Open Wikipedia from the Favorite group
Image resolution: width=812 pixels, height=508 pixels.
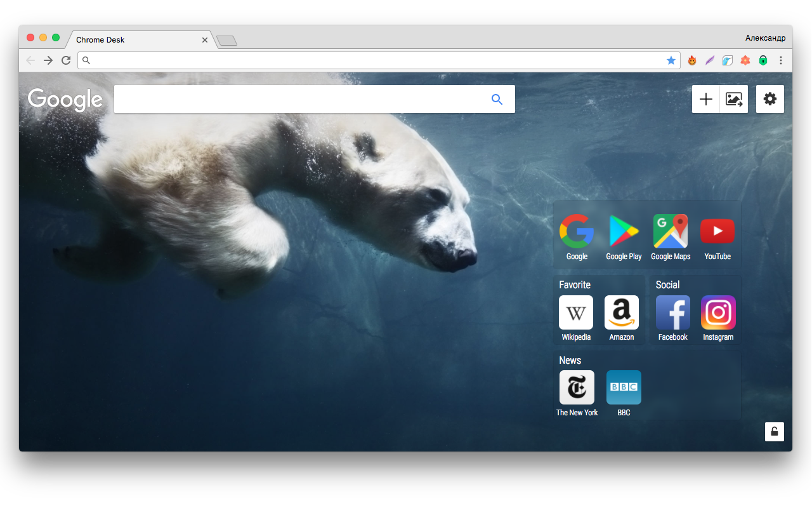tap(576, 312)
